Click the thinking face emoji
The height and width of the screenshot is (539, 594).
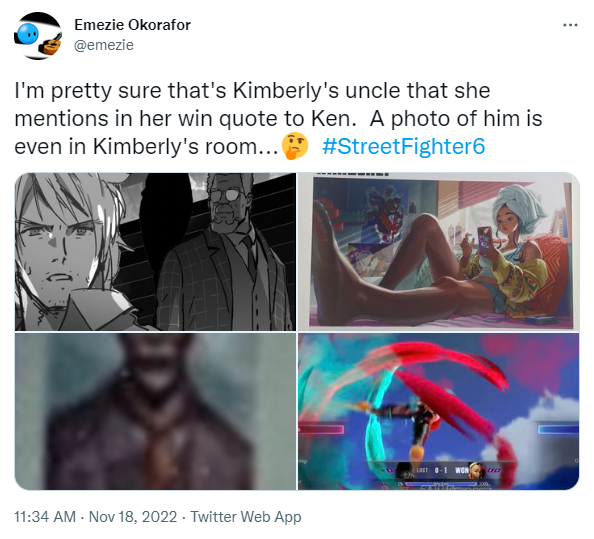pyautogui.click(x=295, y=146)
